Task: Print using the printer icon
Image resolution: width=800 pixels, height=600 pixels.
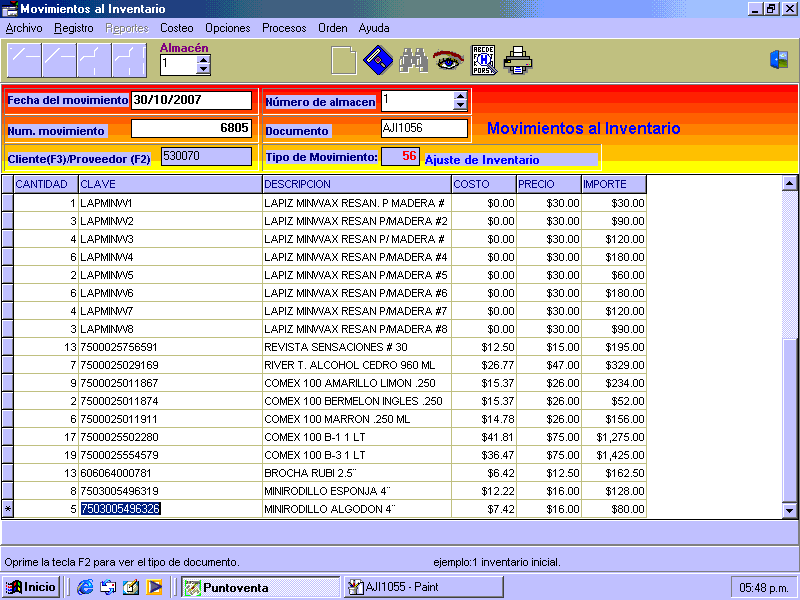Action: point(518,61)
